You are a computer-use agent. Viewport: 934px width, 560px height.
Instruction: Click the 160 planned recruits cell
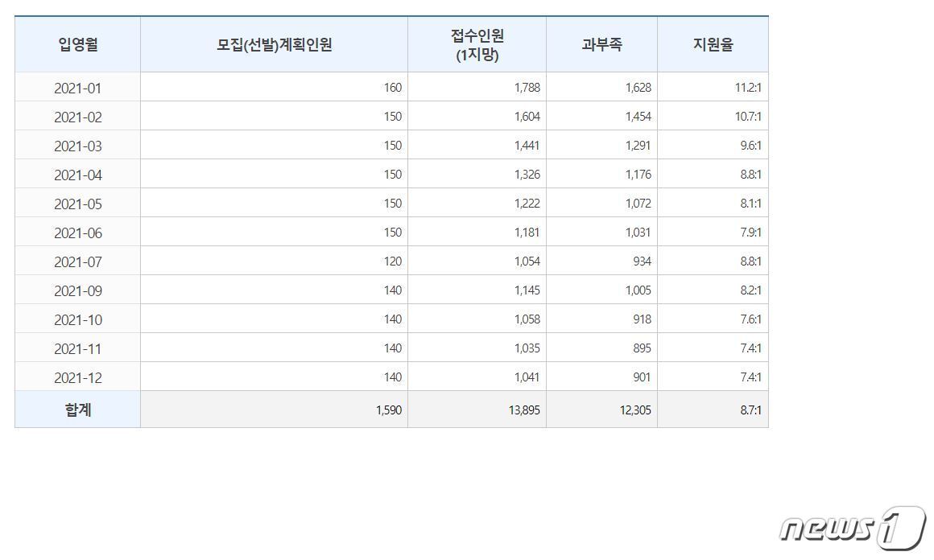(x=392, y=88)
